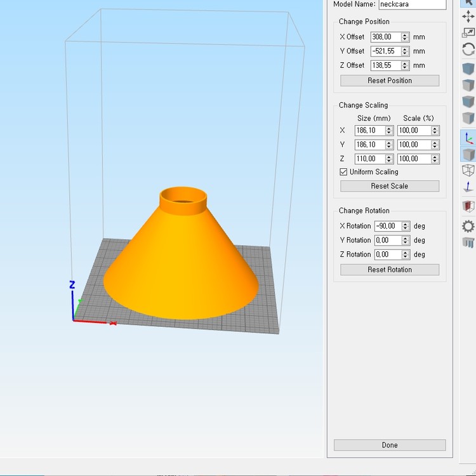476x476 pixels.
Task: Switch to the side view cube
Action: pyautogui.click(x=468, y=118)
